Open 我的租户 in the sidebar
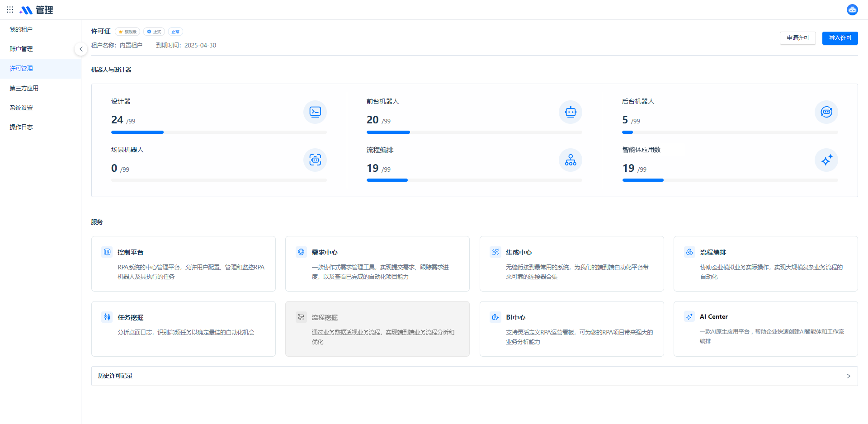Image resolution: width=868 pixels, height=424 pixels. [x=21, y=29]
